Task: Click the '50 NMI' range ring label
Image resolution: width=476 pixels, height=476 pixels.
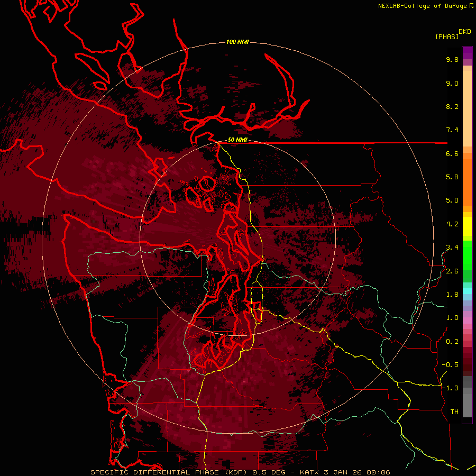Action: tap(237, 140)
